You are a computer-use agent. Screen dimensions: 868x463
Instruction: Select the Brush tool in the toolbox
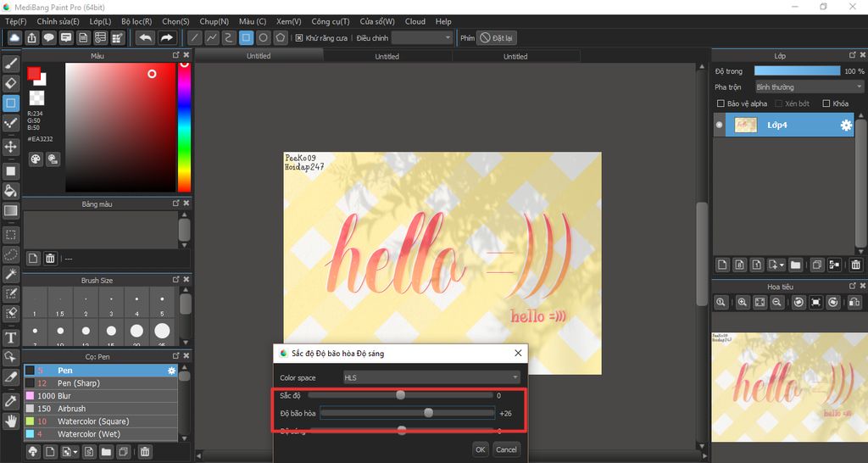tap(10, 64)
